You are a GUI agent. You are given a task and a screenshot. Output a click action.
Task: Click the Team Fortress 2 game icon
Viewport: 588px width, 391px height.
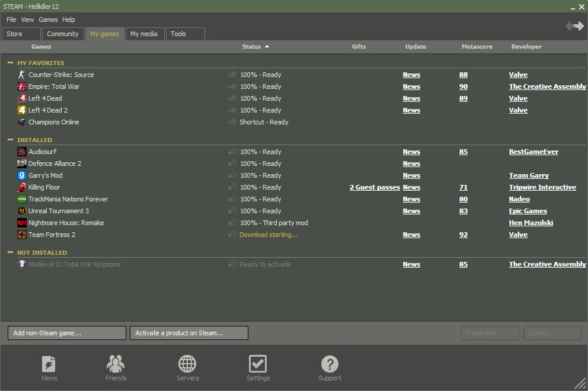coord(22,235)
